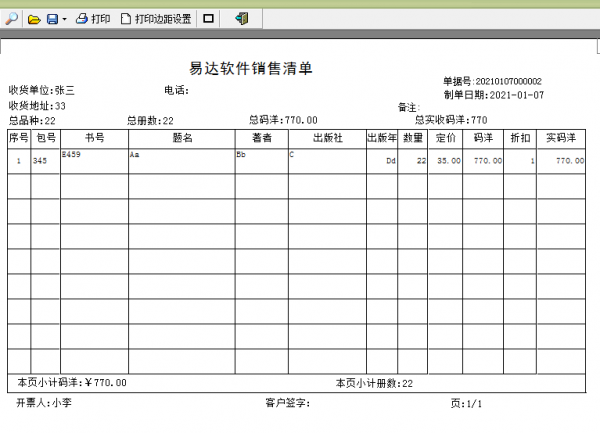Image resolution: width=600 pixels, height=433 pixels.
Task: Click the printer icon beside 打印
Action: [82, 19]
